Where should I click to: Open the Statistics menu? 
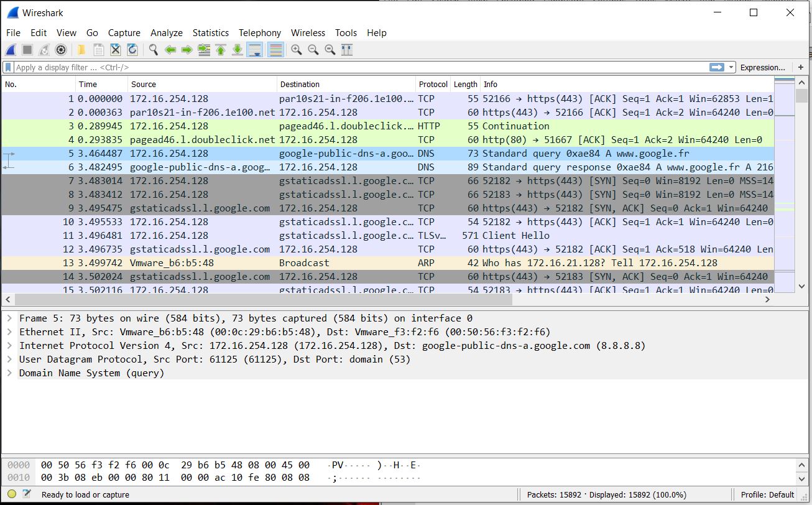pyautogui.click(x=210, y=33)
